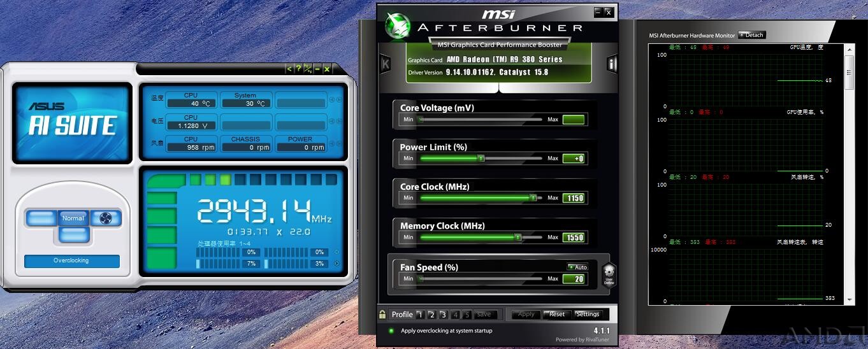
Task: Click the ASUS AI Suite logo panel
Action: 72,123
